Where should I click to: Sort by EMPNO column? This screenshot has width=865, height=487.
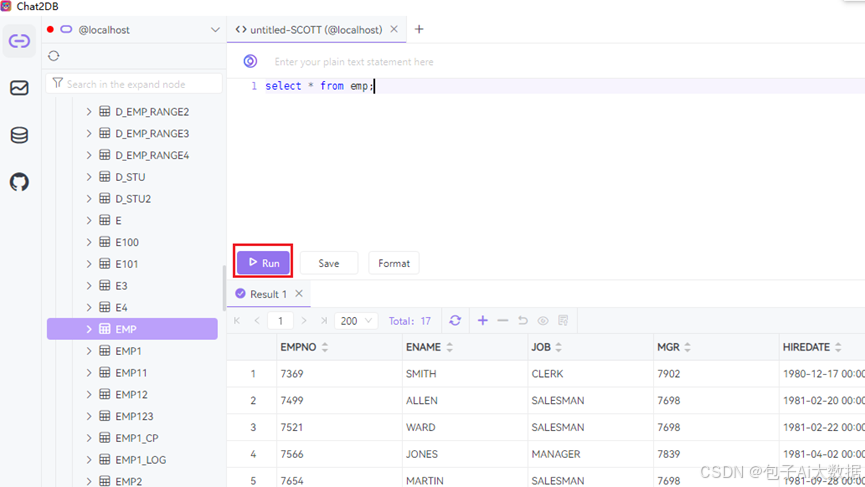point(325,347)
